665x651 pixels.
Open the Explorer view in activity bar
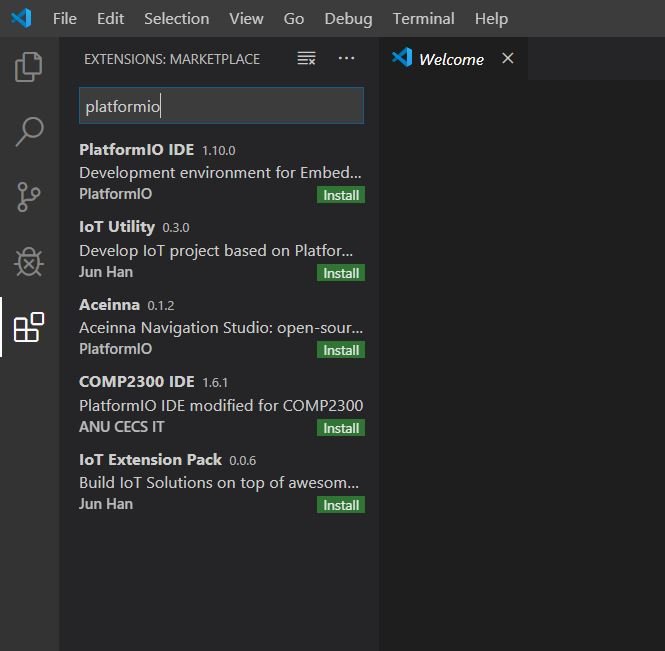tap(29, 67)
